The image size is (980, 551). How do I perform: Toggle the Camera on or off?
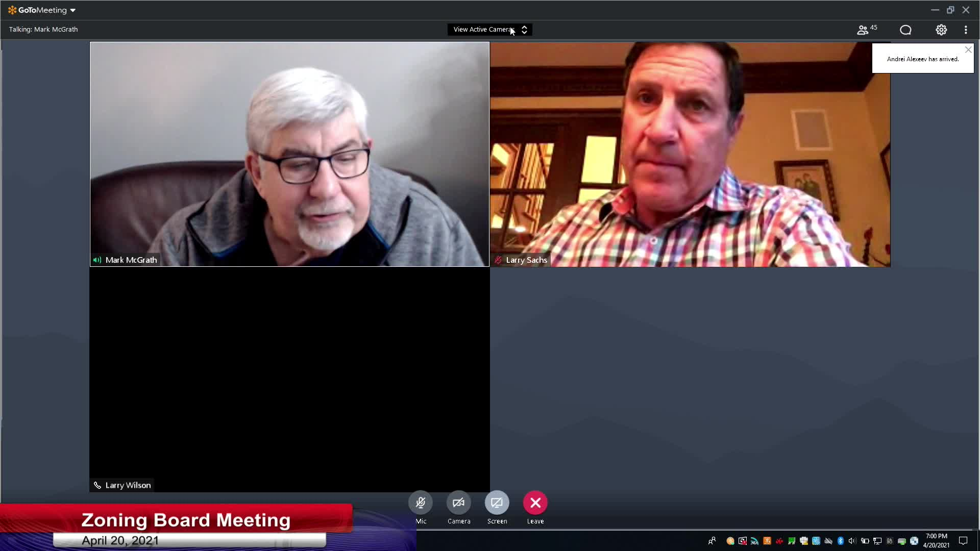click(458, 503)
